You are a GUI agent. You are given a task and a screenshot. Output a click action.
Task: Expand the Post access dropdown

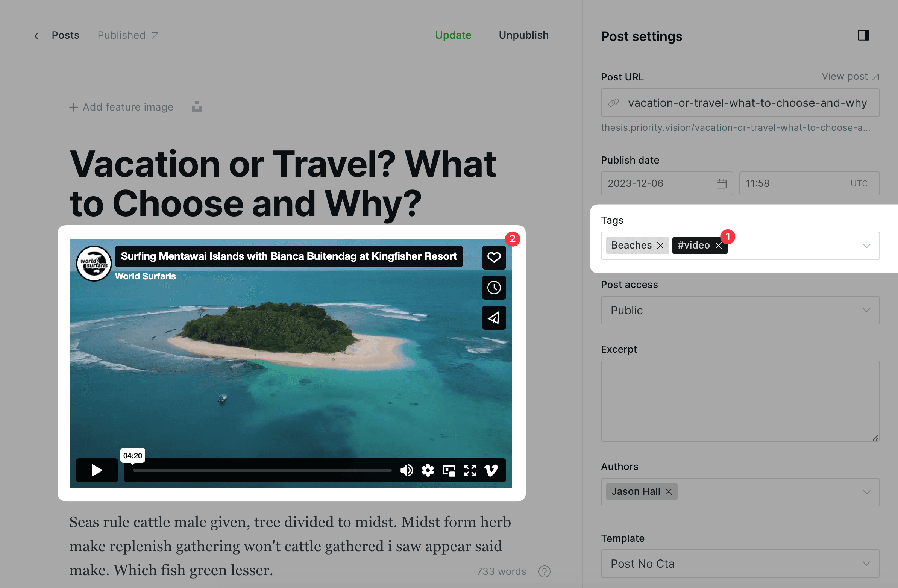click(x=740, y=310)
